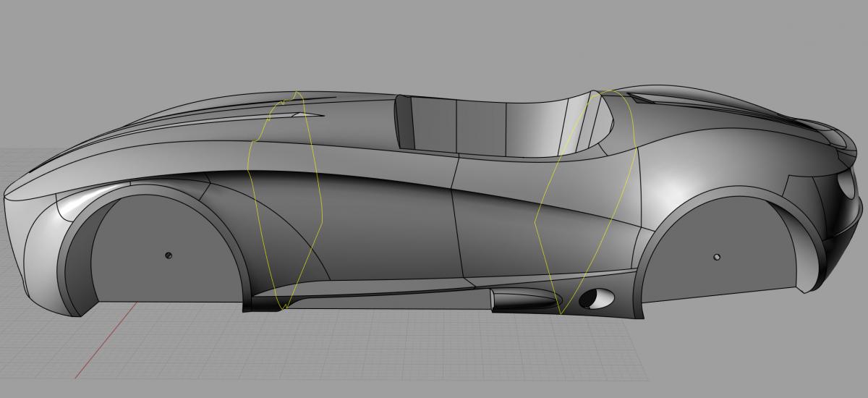Select the red axis line on the grid

coord(106,340)
